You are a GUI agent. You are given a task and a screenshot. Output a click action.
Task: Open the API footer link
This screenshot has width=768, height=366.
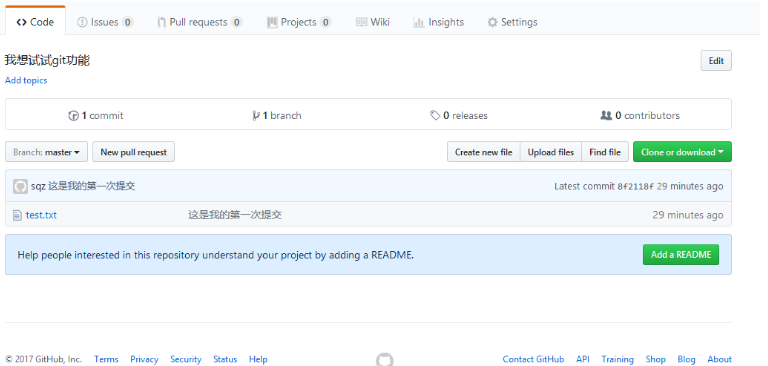tap(583, 359)
